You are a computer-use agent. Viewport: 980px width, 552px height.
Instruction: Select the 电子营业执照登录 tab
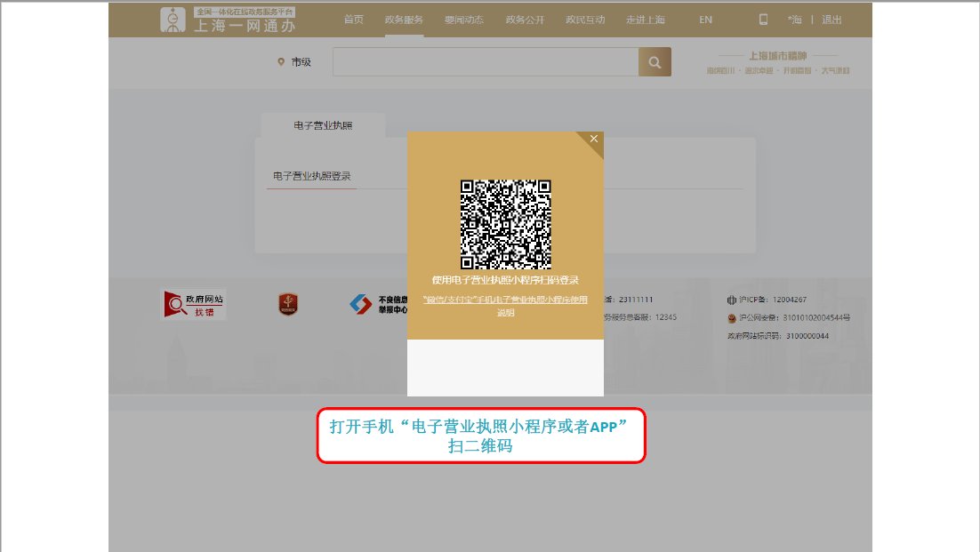coord(311,176)
